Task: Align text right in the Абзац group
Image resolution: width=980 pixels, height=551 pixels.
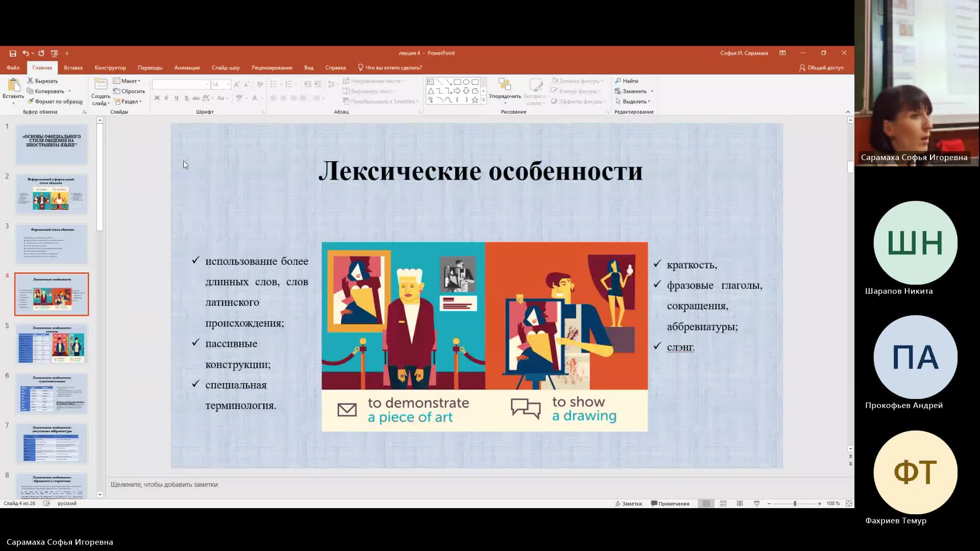Action: [x=293, y=98]
